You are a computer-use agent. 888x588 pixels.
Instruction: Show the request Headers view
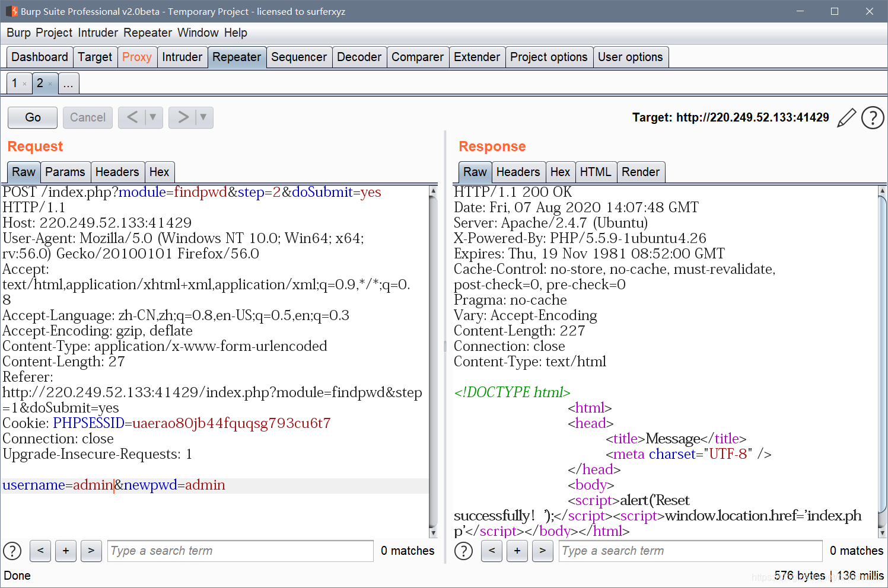(117, 172)
